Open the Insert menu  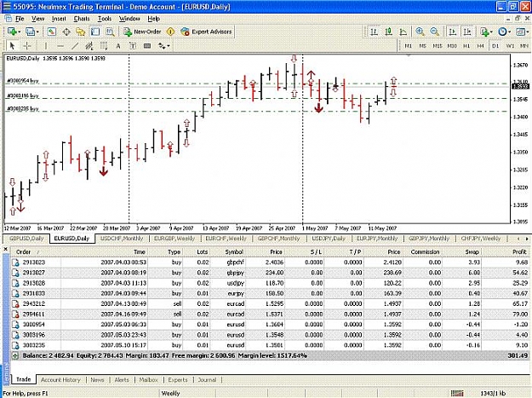point(59,19)
